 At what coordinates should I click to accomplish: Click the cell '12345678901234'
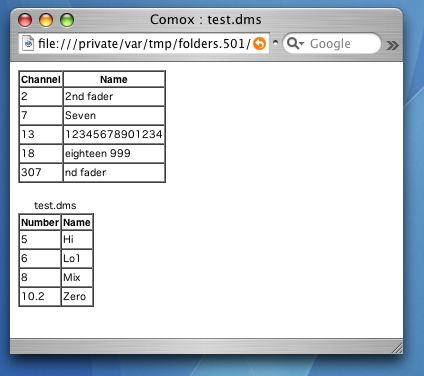[114, 135]
